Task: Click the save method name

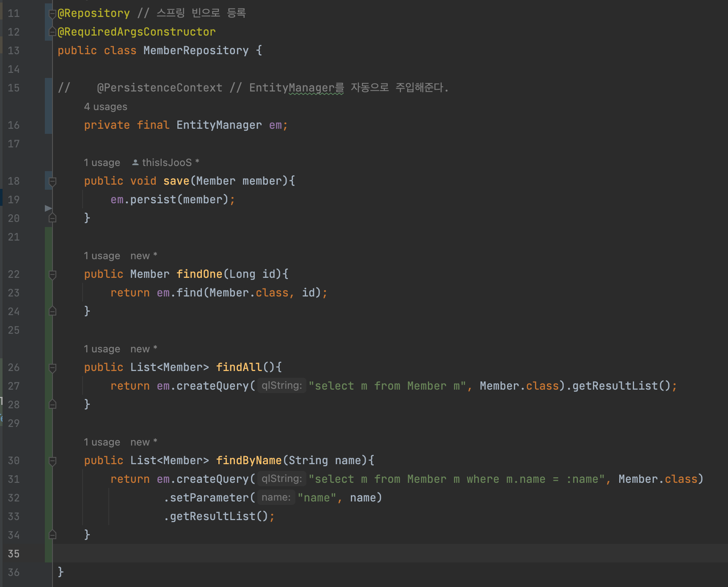Action: pos(176,181)
